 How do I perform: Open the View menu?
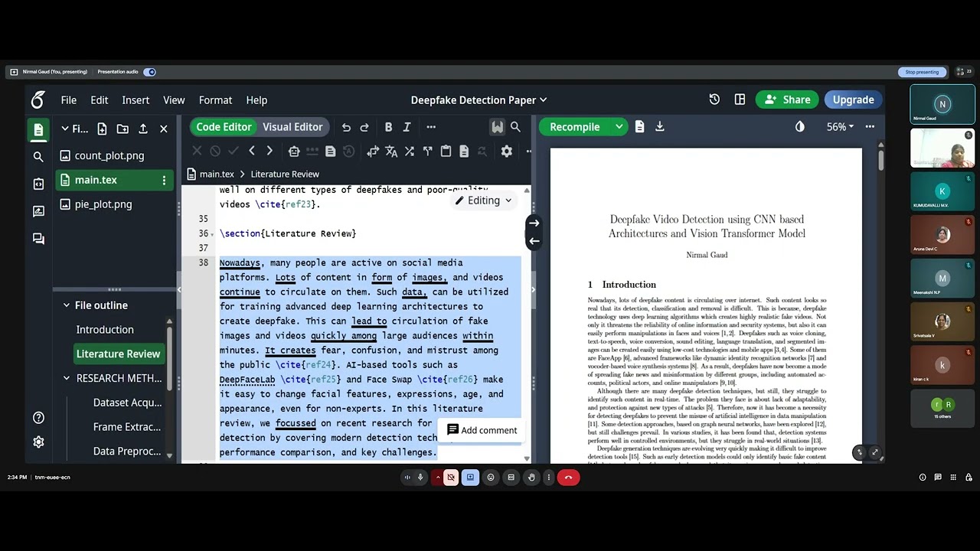click(174, 100)
